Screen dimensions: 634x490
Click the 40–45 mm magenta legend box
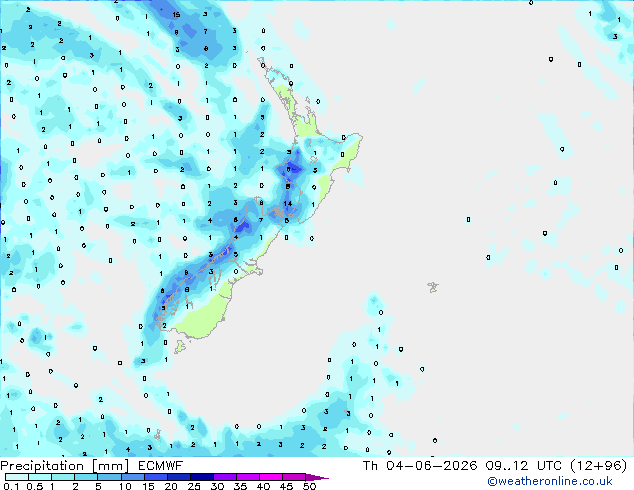tap(271, 477)
